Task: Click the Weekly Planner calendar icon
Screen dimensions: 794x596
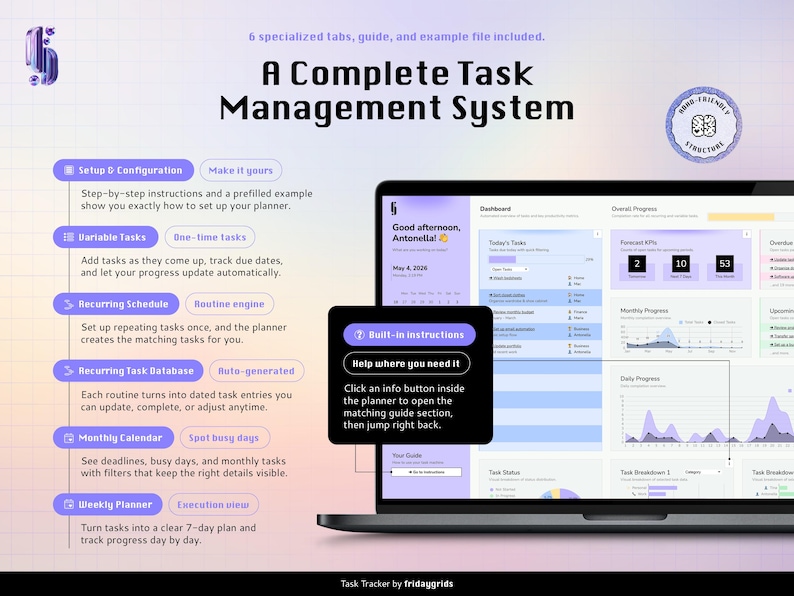Action: (x=69, y=504)
